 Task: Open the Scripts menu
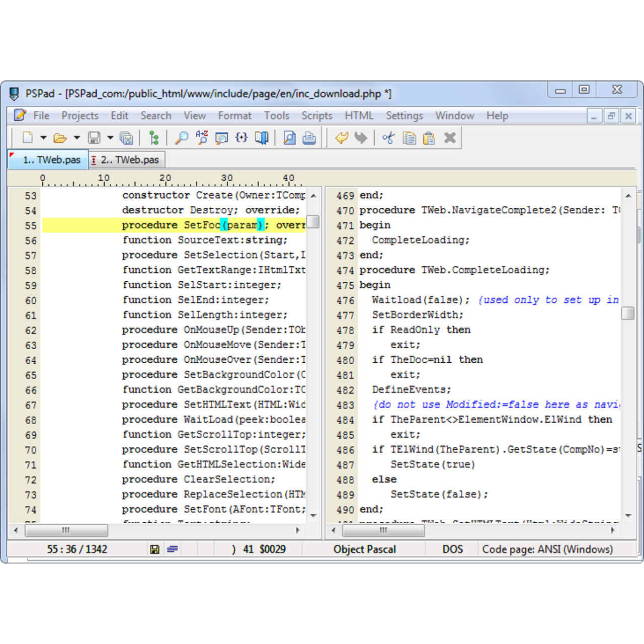pyautogui.click(x=316, y=116)
